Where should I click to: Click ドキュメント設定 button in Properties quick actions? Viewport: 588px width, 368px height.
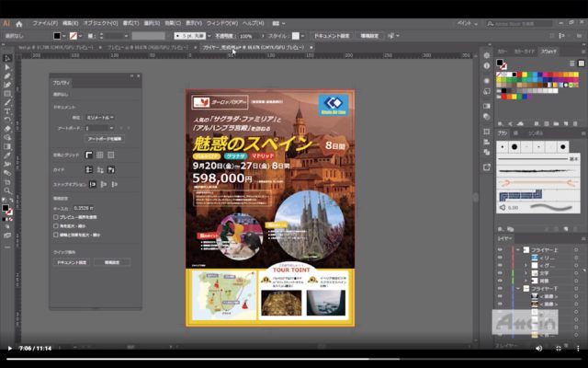tap(72, 262)
